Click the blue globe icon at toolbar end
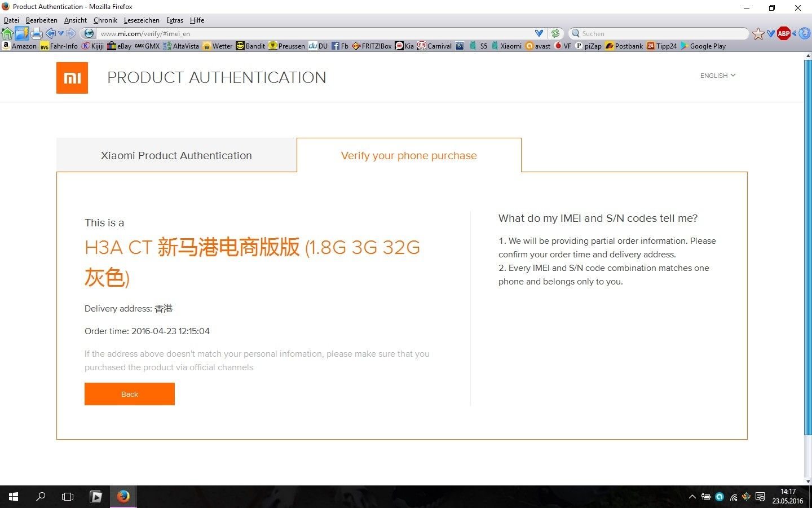This screenshot has width=812, height=508. 805,33
